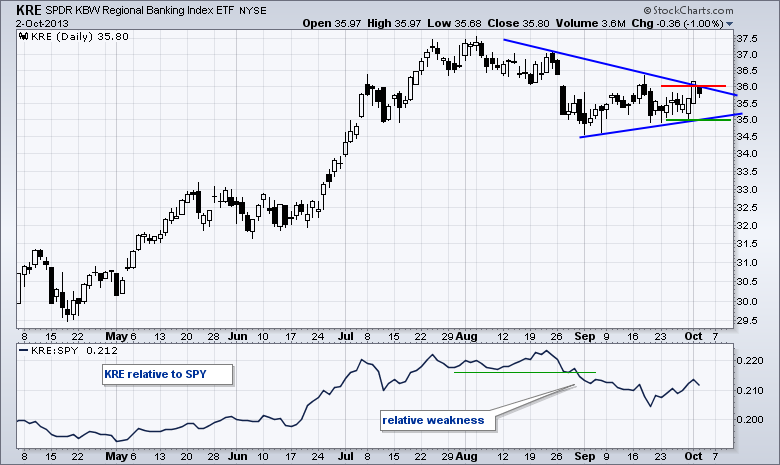
Task: Click the KRE:SPY 0.212 indicator legend
Action: click(69, 351)
